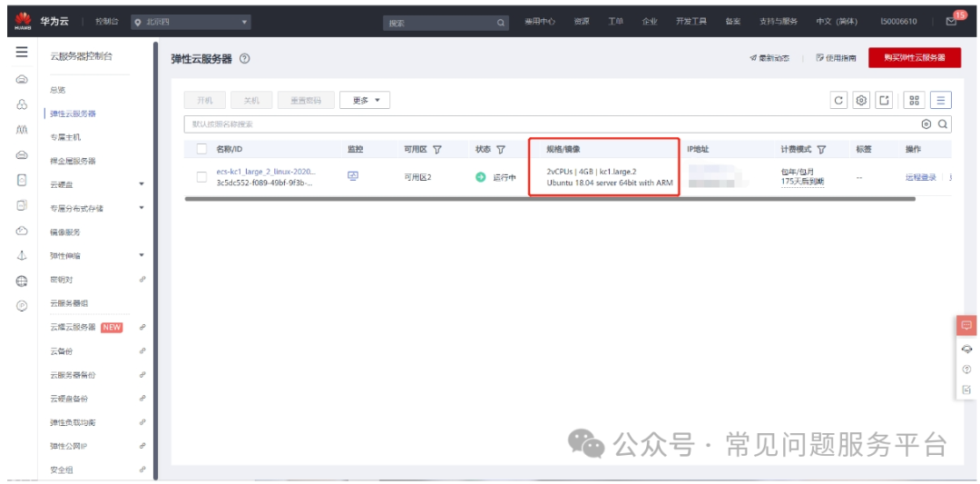Open 镜像服务 in the left navigation
Image resolution: width=980 pixels, height=484 pixels.
coord(65,232)
